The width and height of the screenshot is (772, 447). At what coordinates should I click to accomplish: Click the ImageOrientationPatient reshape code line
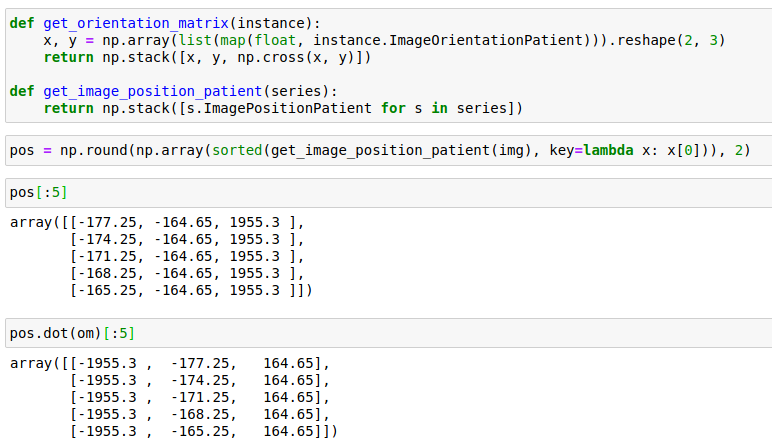tap(385, 40)
